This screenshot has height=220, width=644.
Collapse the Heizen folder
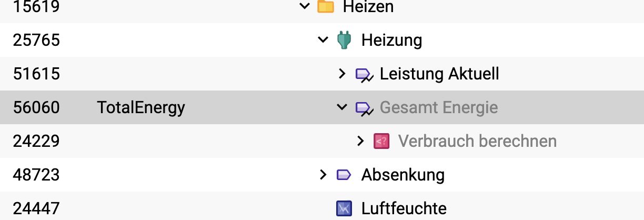point(304,6)
